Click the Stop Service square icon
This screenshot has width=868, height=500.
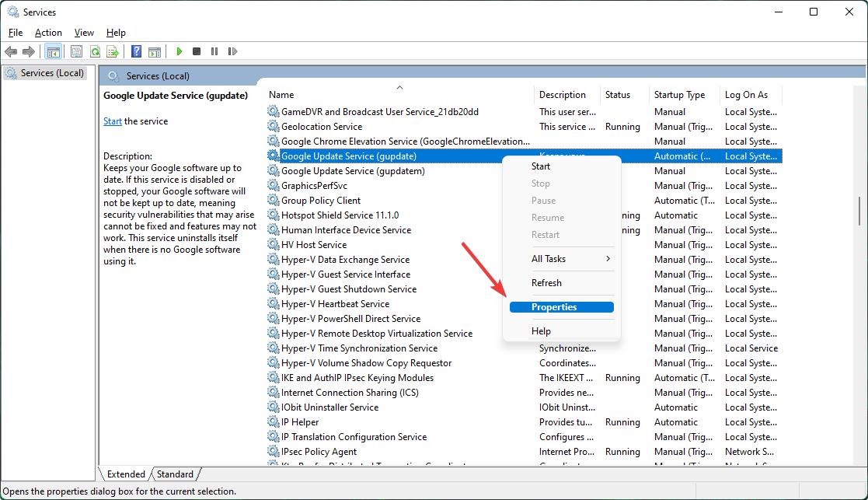(x=197, y=51)
